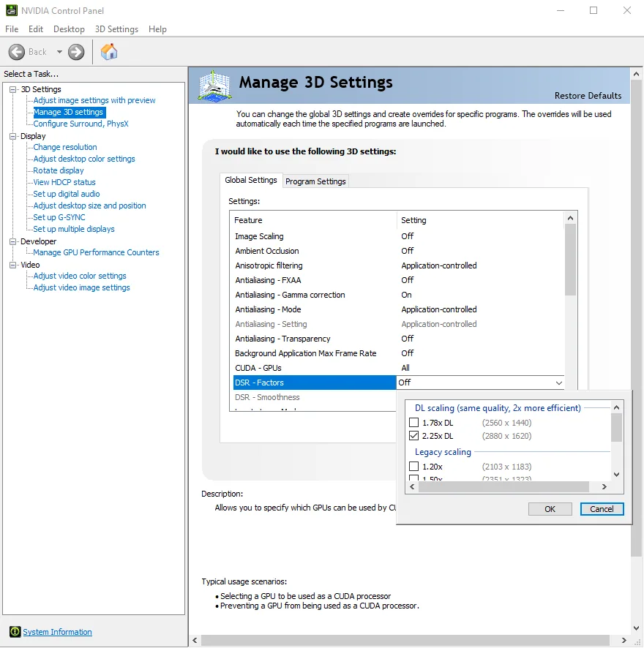Click the NVIDIA Control Panel title icon
The height and width of the screenshot is (648, 644).
[12, 10]
